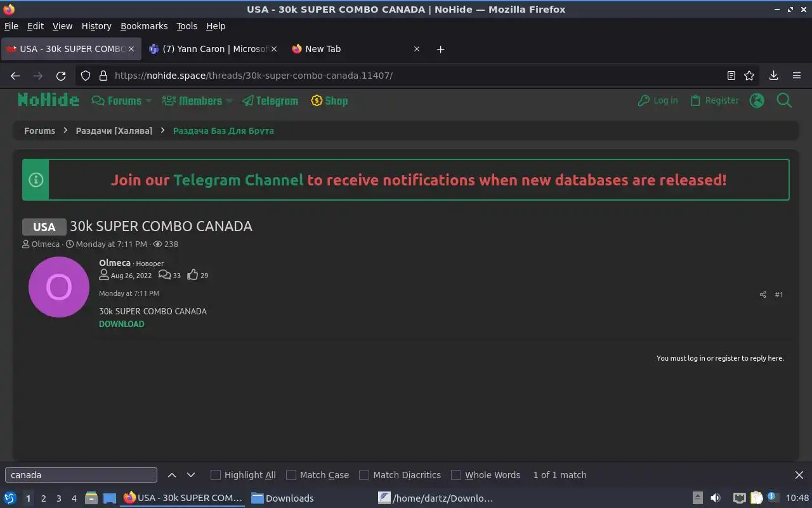Open the View menu
This screenshot has width=812, height=508.
(62, 26)
